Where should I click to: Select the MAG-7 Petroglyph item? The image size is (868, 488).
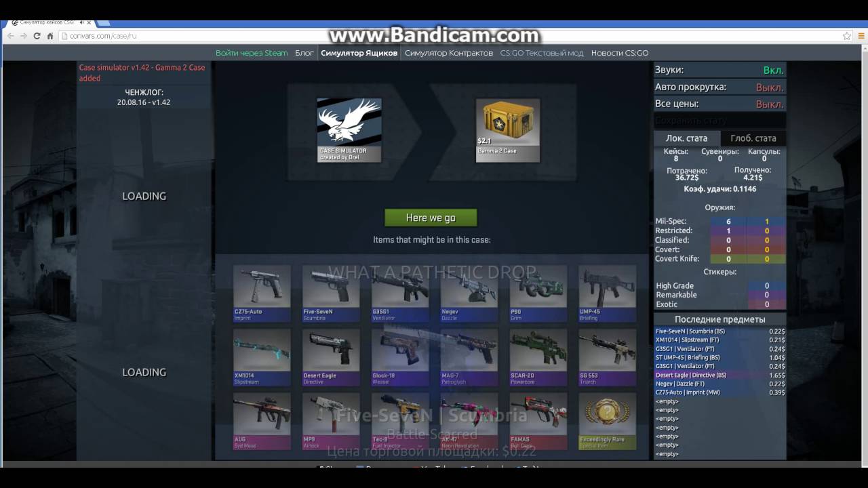click(x=470, y=357)
